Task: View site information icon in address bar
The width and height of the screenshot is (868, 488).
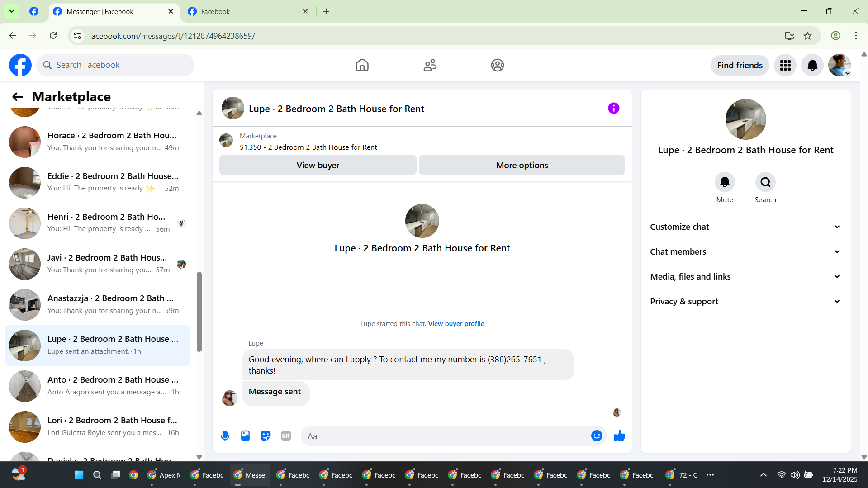Action: [77, 36]
